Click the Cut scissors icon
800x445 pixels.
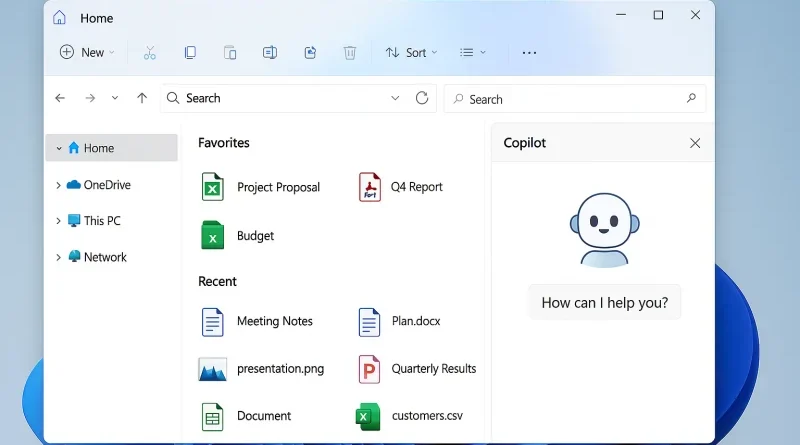click(149, 53)
